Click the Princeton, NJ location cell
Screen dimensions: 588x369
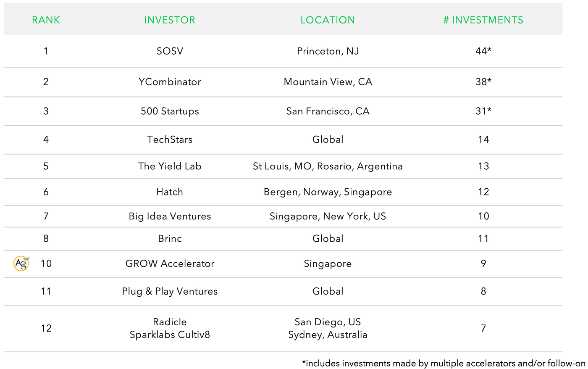point(328,51)
